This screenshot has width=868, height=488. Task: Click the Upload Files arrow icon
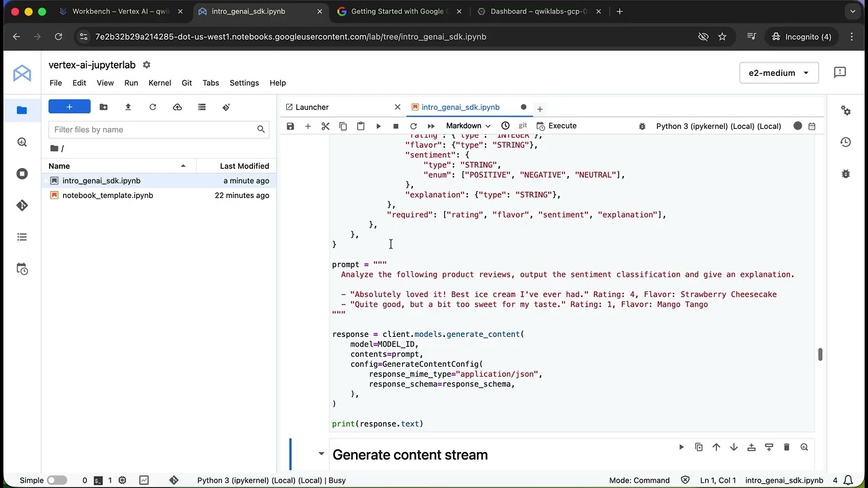click(x=128, y=107)
